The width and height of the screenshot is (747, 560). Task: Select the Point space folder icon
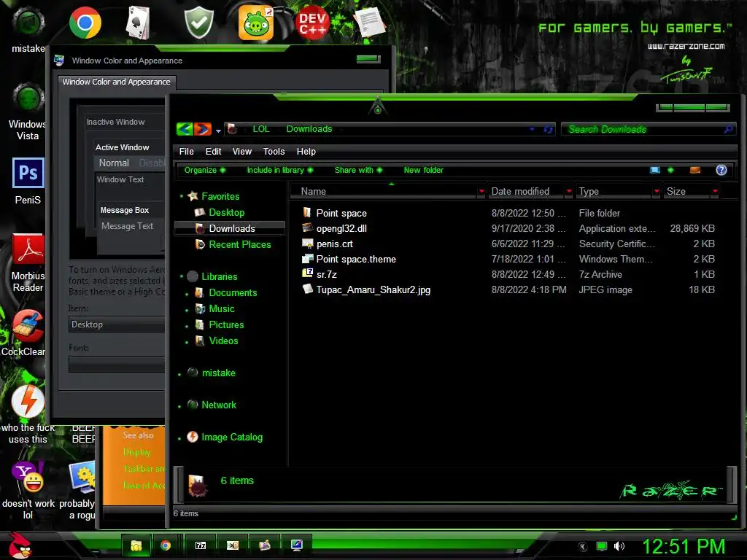pyautogui.click(x=307, y=212)
